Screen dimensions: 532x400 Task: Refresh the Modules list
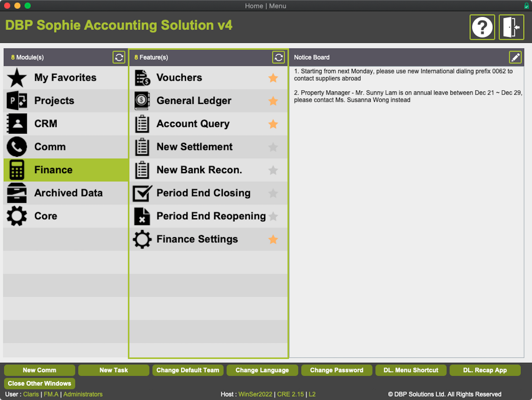(x=119, y=57)
